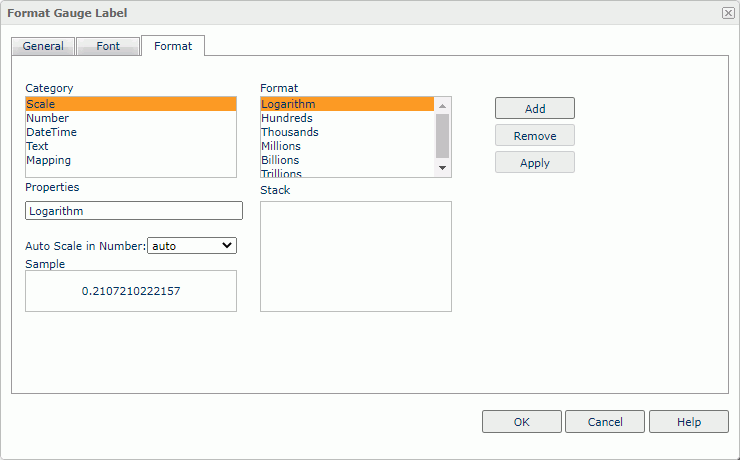Screen dimensions: 740x460
Task: Close the Format Gauge Label dialog
Action: tap(727, 13)
